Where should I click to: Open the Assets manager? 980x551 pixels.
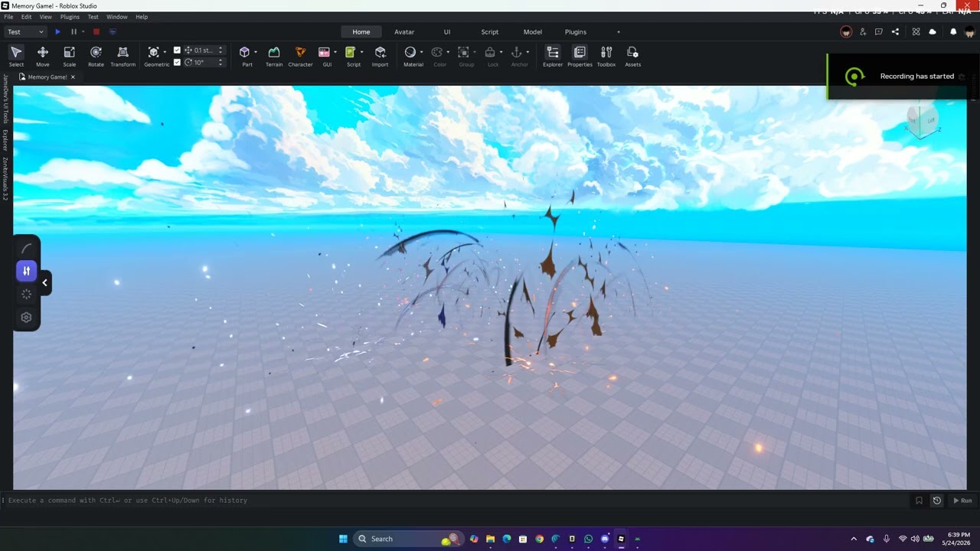pyautogui.click(x=632, y=56)
